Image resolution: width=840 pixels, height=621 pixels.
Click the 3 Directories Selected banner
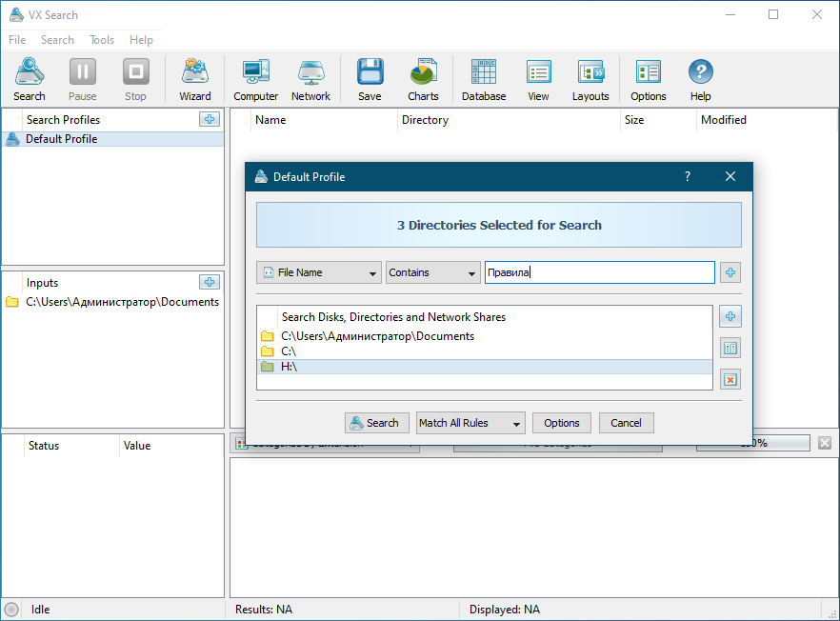499,225
